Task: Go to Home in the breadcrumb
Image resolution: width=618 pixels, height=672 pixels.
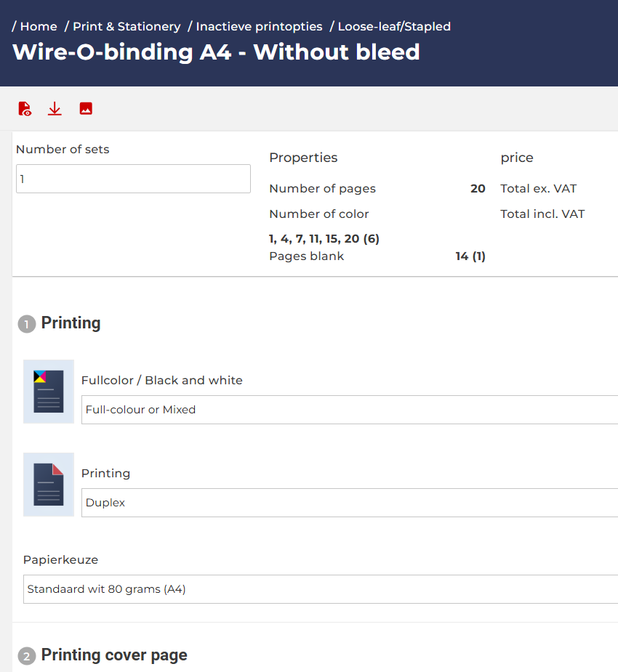Action: point(39,26)
